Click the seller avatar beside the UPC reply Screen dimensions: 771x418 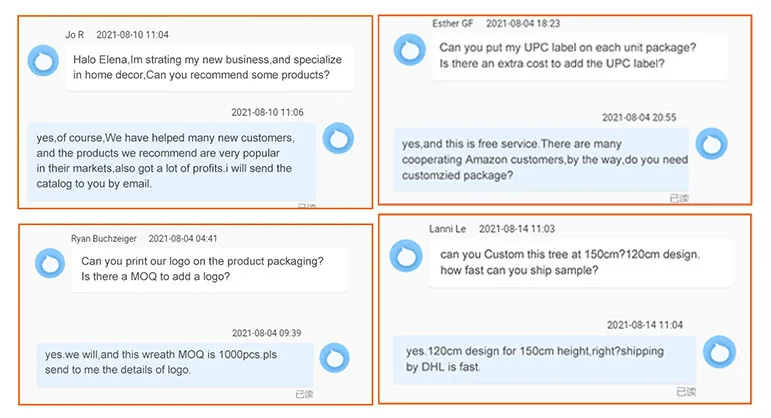point(711,144)
